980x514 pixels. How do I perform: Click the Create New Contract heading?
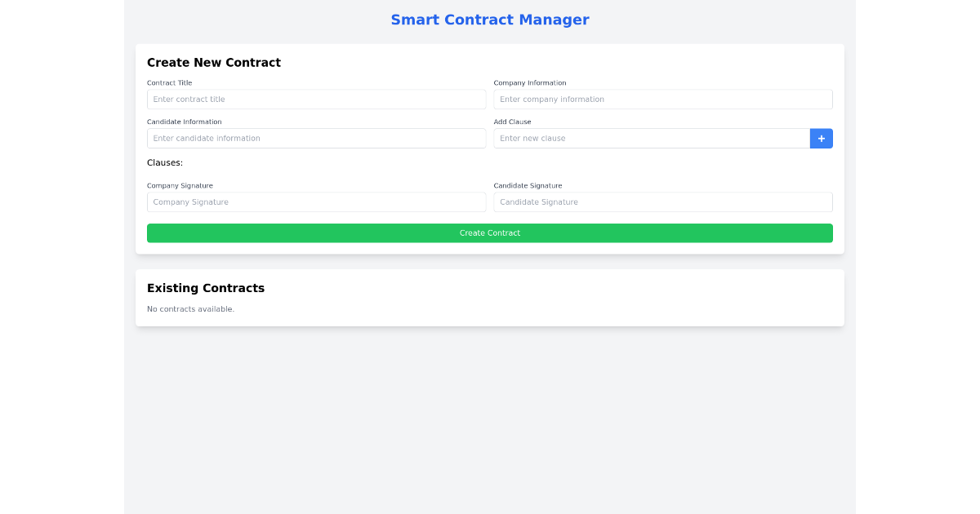click(213, 62)
